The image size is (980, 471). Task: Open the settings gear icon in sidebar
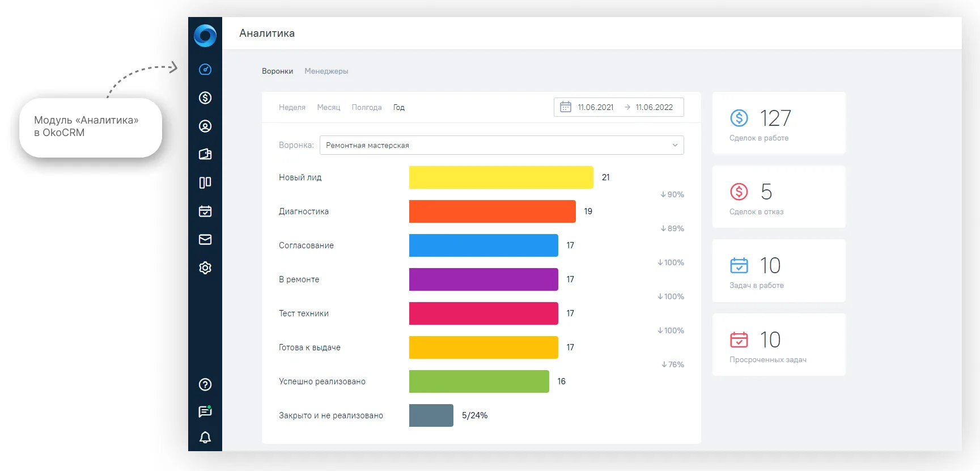205,268
